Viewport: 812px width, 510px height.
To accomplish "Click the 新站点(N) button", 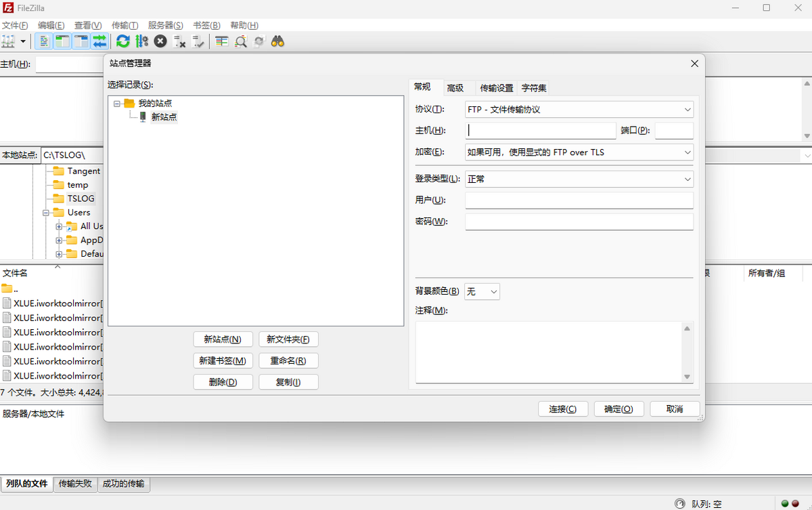I will 223,339.
